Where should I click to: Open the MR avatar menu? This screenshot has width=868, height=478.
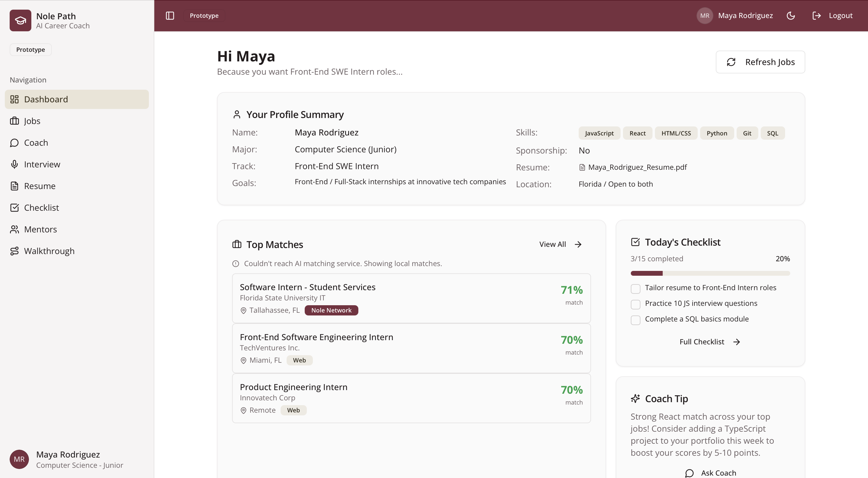point(704,15)
